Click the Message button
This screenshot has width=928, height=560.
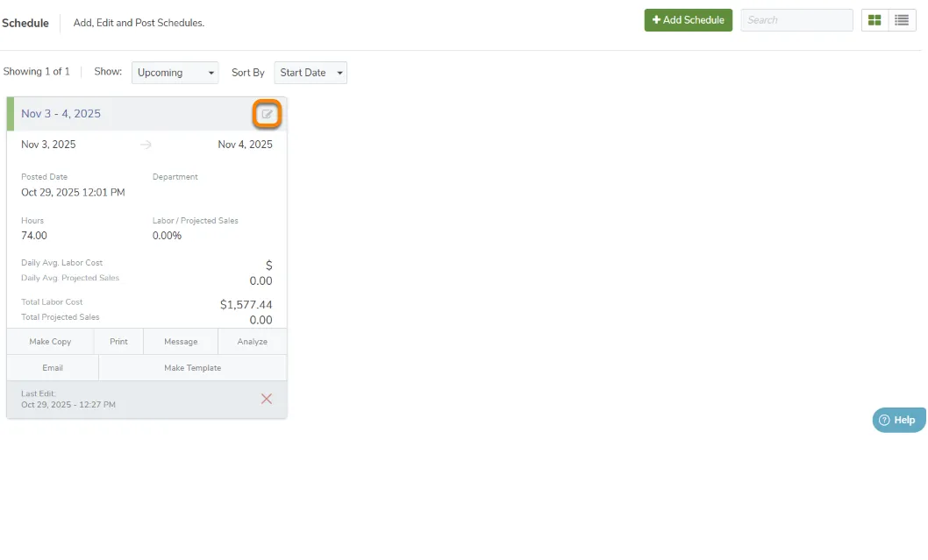point(181,342)
